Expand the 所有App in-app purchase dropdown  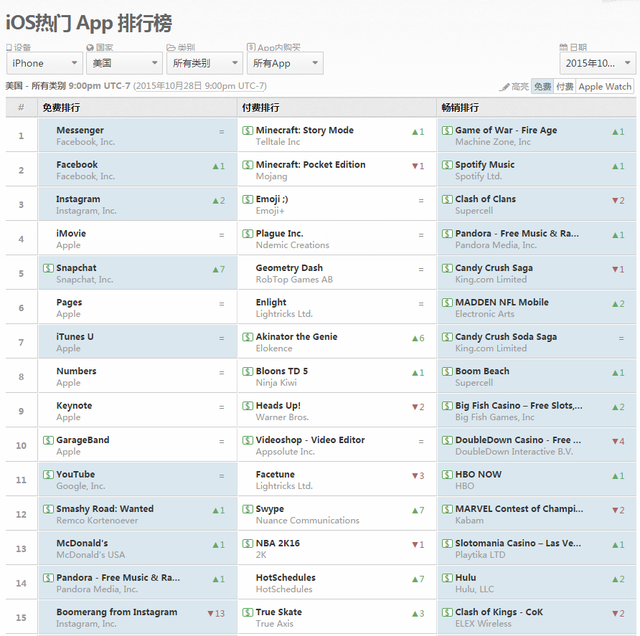(285, 64)
